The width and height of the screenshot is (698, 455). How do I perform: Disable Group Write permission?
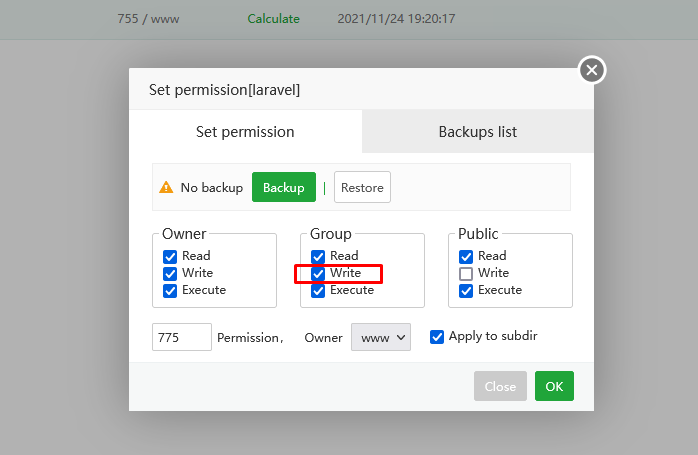[x=318, y=273]
